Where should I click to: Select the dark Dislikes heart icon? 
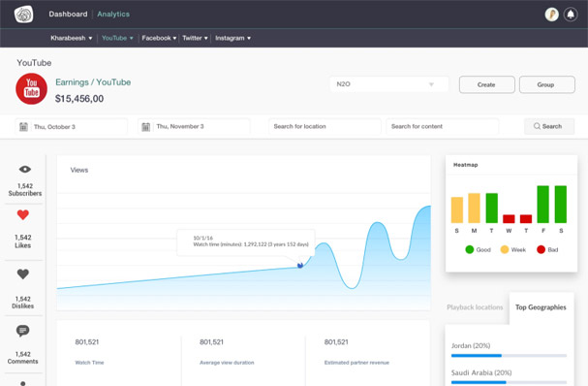point(23,274)
